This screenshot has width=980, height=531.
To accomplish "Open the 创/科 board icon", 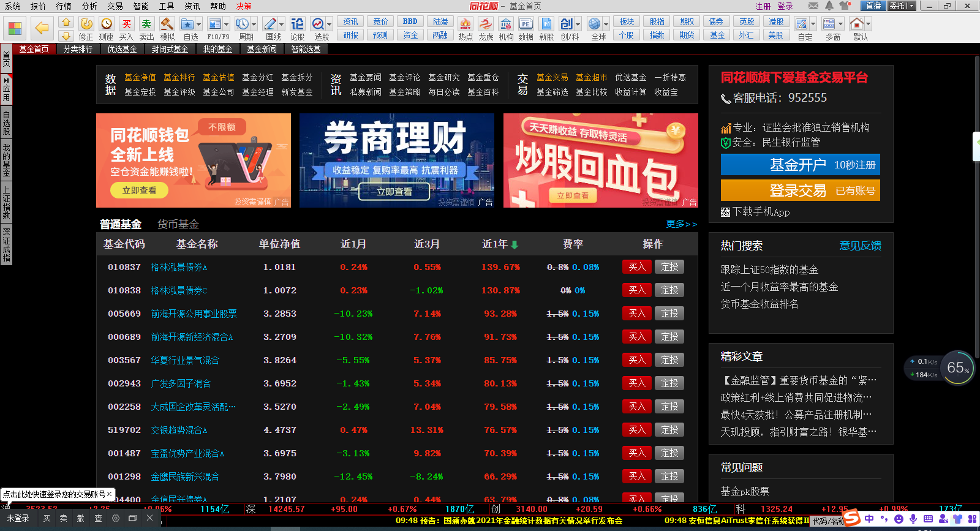I will tap(567, 24).
